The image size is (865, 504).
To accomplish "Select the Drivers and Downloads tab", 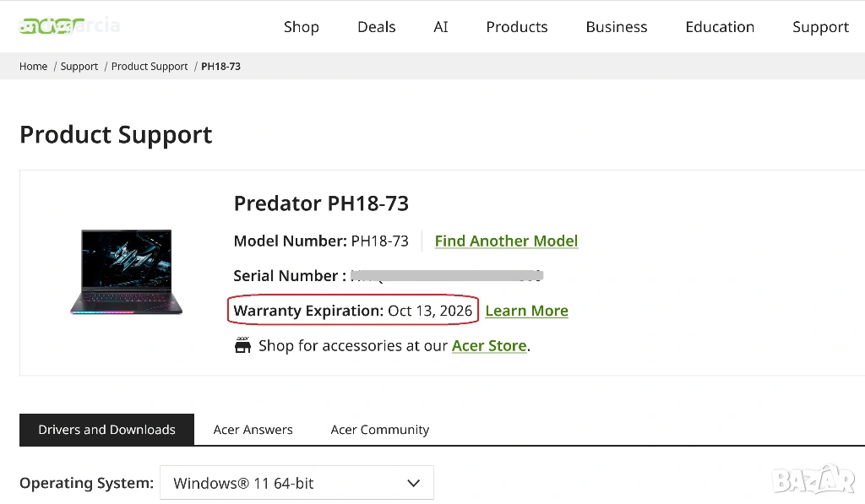I will 106,430.
